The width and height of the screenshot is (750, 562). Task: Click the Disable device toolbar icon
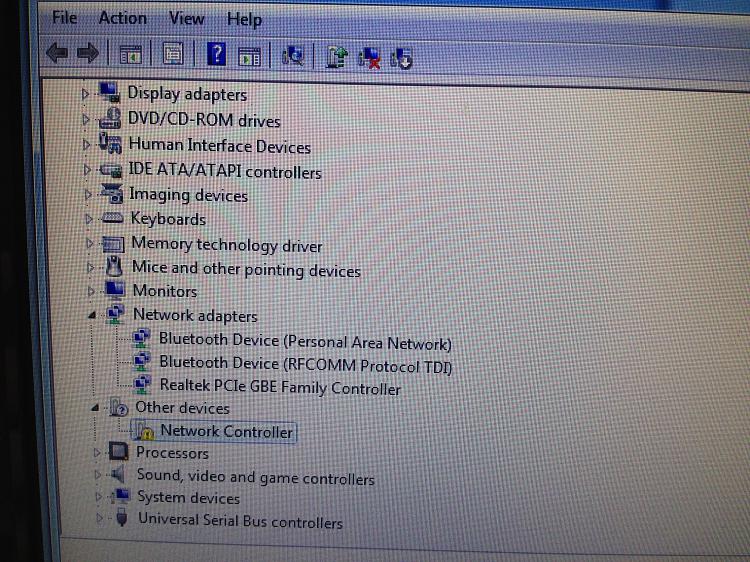coord(401,59)
